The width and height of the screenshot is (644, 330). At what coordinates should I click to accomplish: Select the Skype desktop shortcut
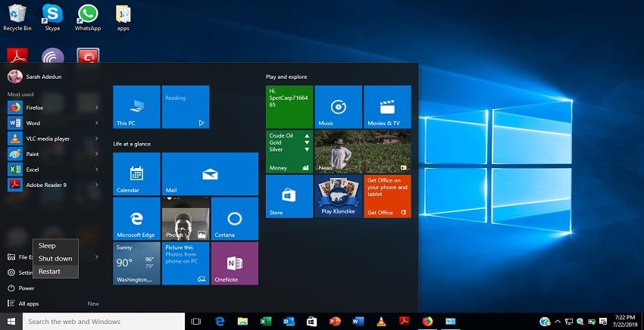52,17
